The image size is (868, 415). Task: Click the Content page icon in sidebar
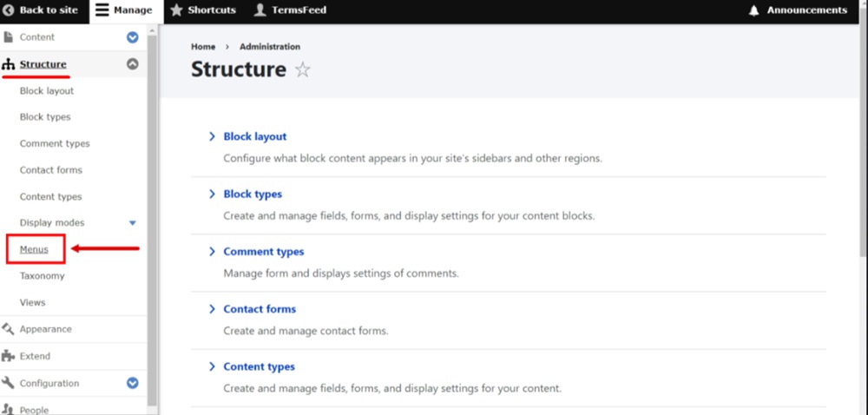(9, 37)
